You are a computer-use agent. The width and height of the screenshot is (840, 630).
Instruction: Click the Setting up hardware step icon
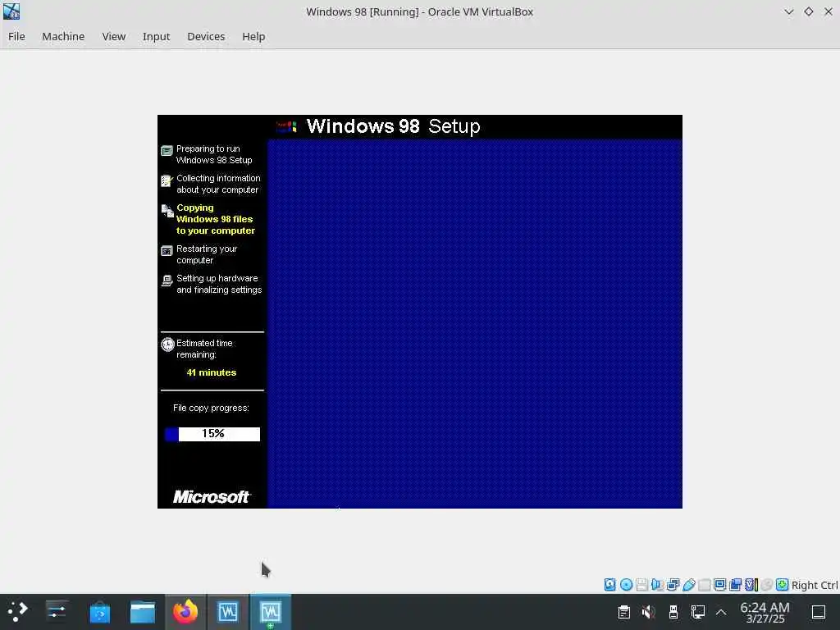(167, 281)
